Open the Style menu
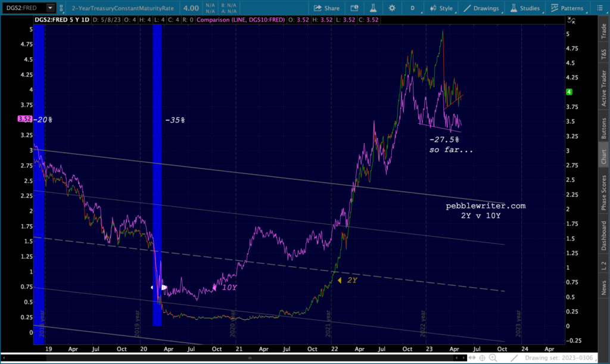Screen dimensions: 610x364 pos(441,8)
